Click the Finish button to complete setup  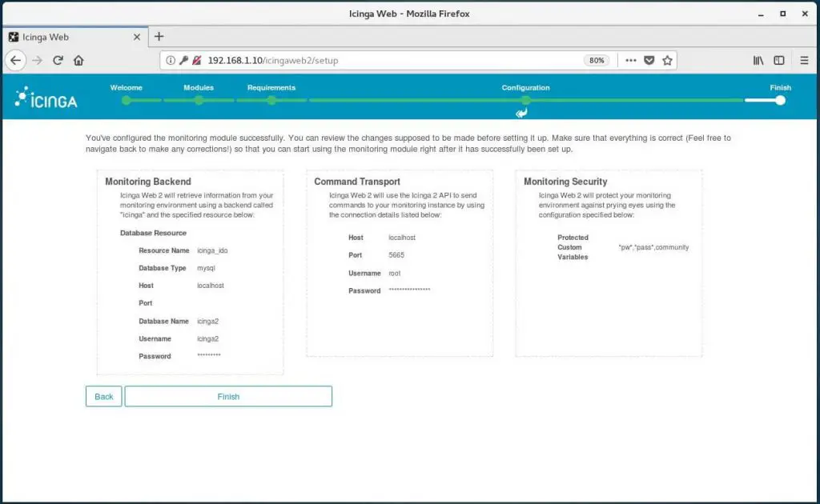(228, 397)
